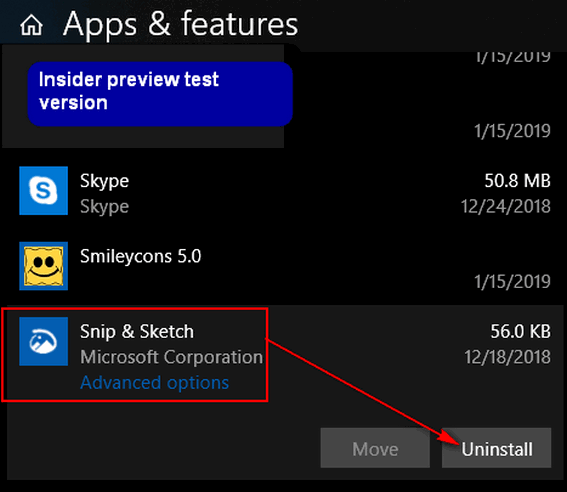Viewport: 567px width, 492px height.
Task: Click the Smileycons 1/15/2019 install date
Action: 512,282
